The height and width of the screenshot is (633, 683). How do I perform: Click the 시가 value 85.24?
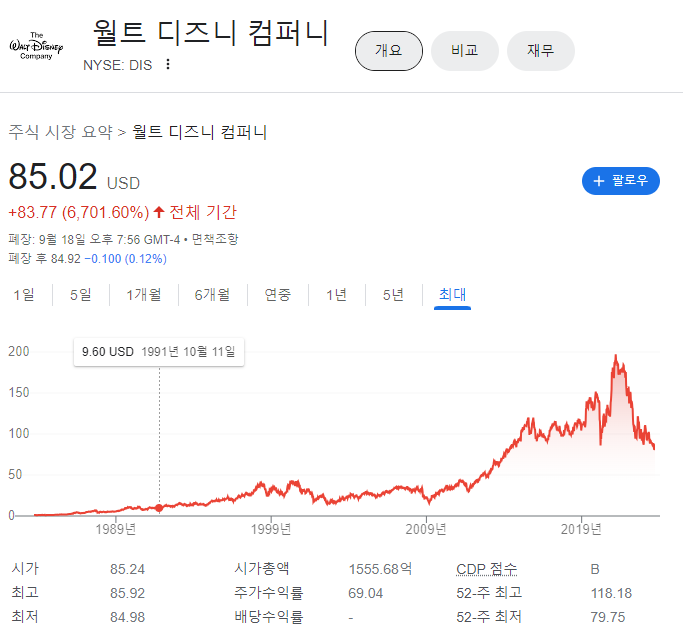[x=127, y=569]
